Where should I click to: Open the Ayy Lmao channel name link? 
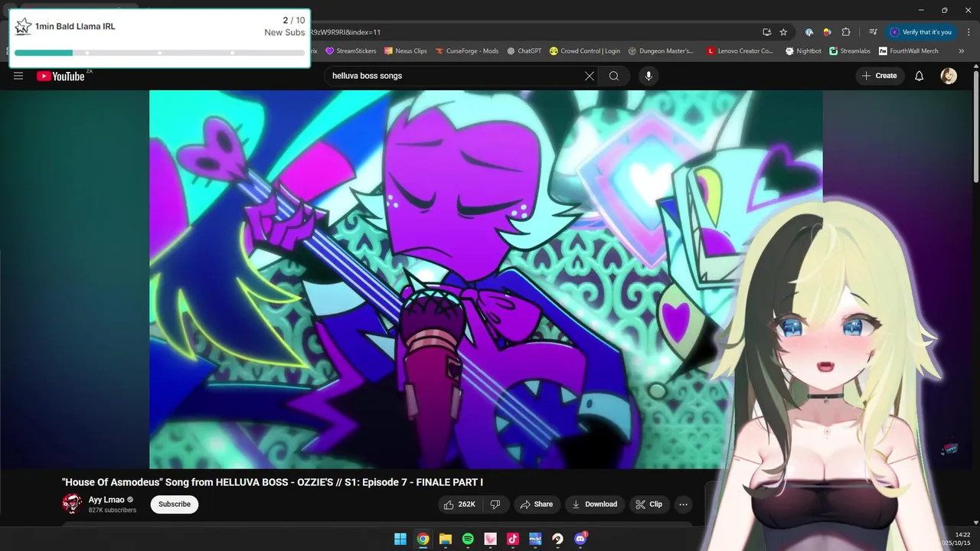[106, 500]
